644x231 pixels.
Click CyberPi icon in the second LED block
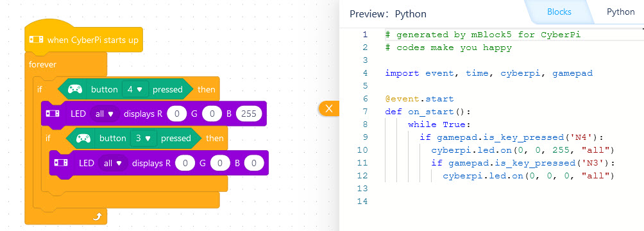61,163
